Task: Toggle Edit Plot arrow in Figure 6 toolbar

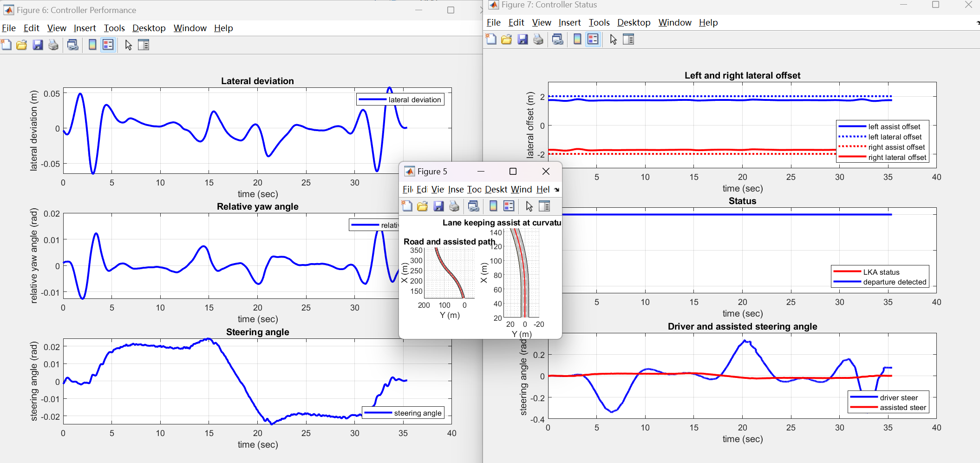Action: [129, 45]
